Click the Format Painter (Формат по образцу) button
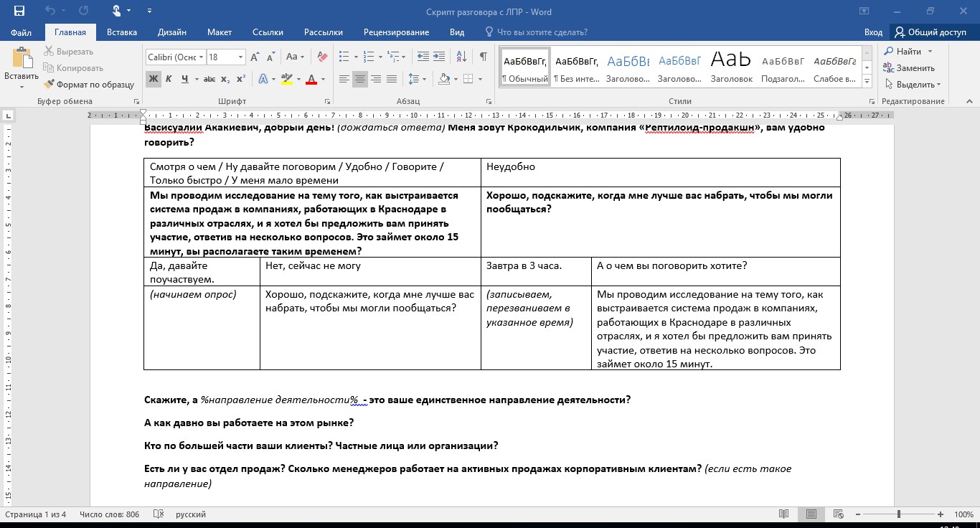 click(89, 84)
